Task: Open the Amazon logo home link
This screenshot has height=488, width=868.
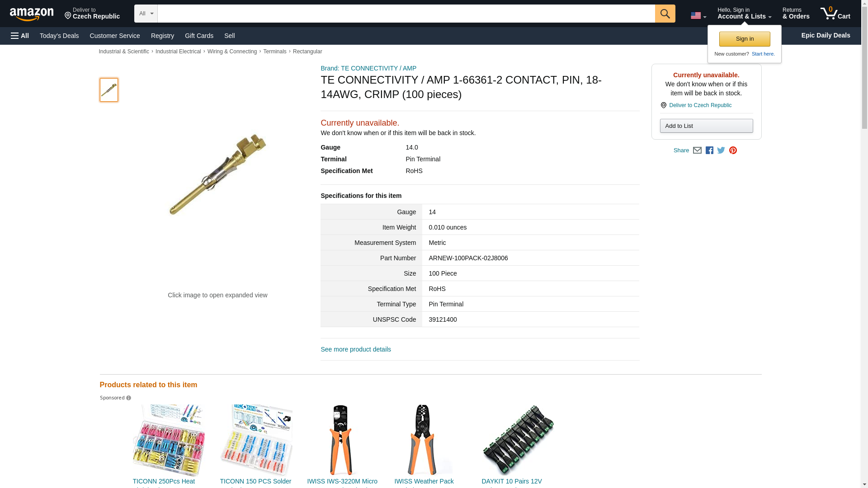Action: (x=32, y=14)
